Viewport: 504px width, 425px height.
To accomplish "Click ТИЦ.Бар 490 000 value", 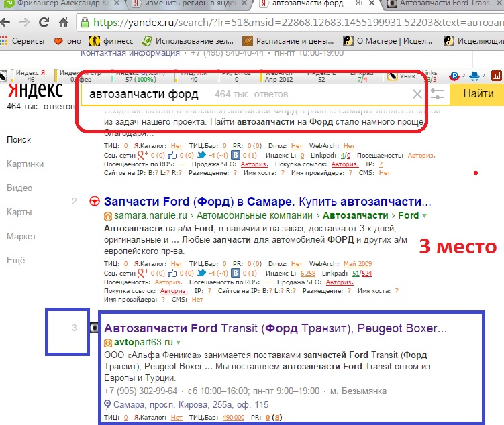I will pyautogui.click(x=234, y=418).
